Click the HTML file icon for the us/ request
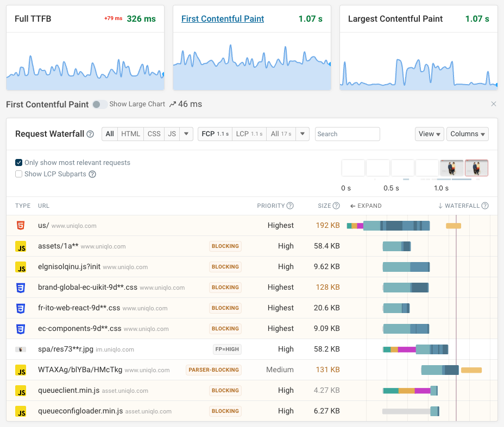 (x=21, y=226)
